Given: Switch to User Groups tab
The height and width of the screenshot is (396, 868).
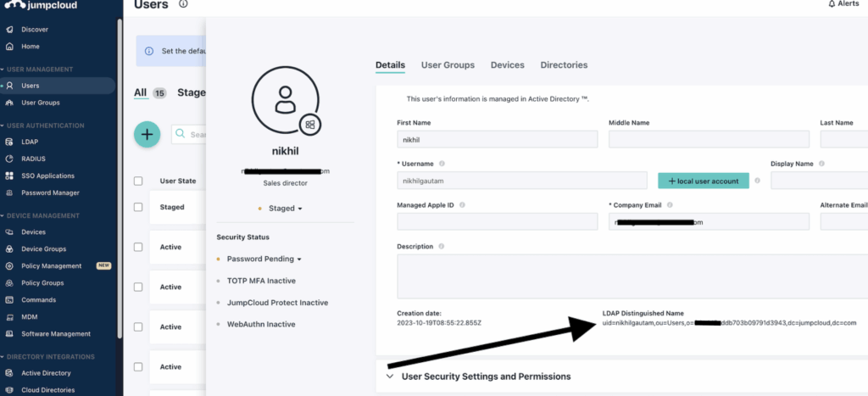Looking at the screenshot, I should click(x=448, y=65).
